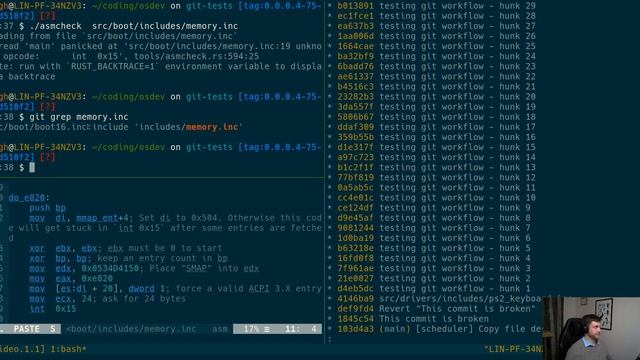This screenshot has height=360, width=640.
Task: Click commit d4eb5dc hunk 1
Action: click(x=434, y=289)
